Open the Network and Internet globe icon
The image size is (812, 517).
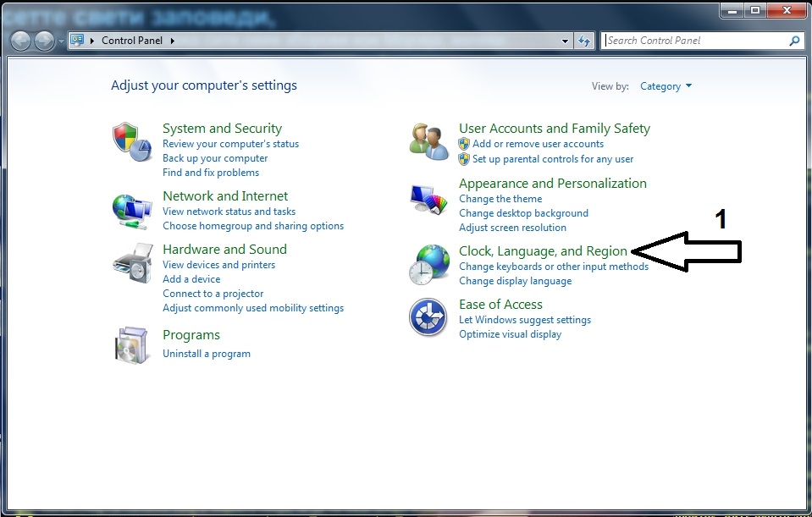click(131, 208)
